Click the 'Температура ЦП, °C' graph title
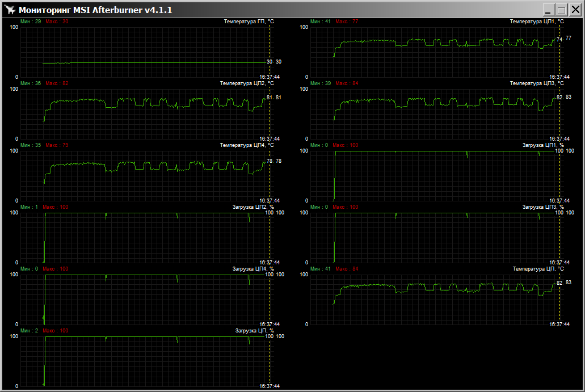This screenshot has height=392, width=585. [538, 269]
